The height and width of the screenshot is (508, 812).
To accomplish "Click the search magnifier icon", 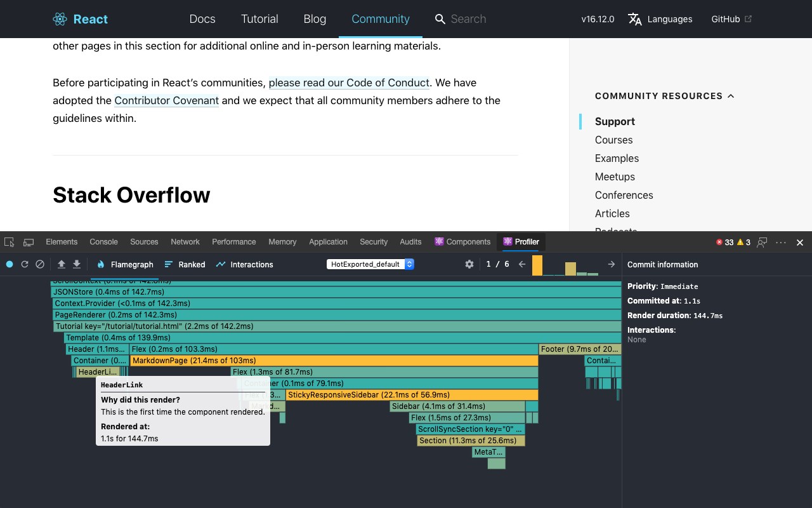I will pyautogui.click(x=440, y=19).
